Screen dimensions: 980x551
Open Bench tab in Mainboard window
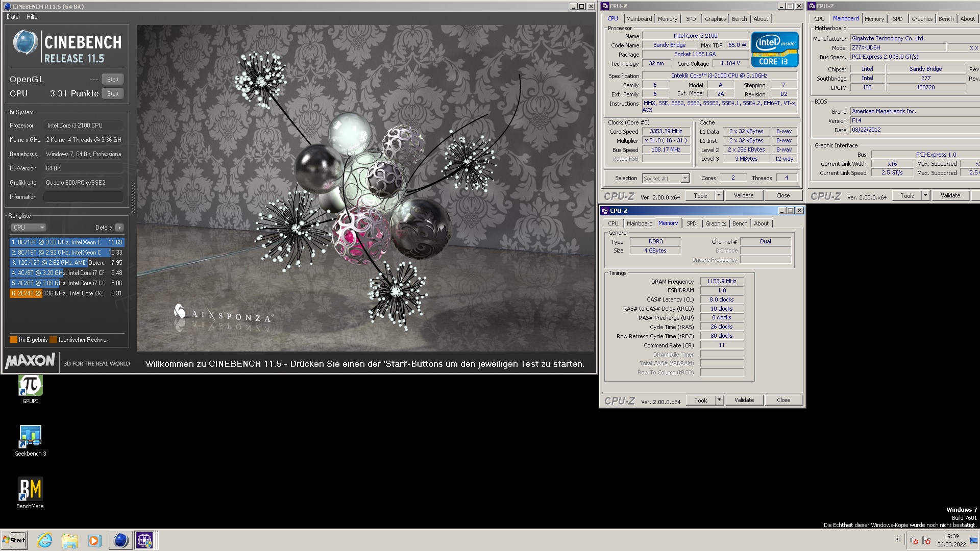coord(946,19)
